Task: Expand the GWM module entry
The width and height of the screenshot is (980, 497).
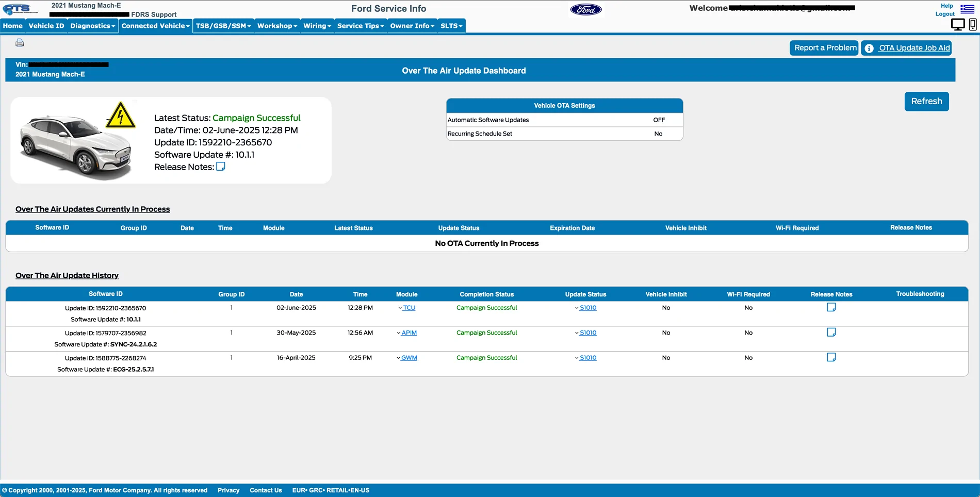Action: 406,358
